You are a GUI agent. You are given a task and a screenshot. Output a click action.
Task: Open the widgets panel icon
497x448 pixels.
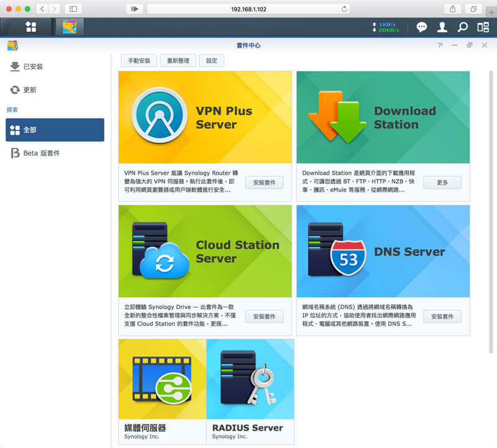coord(483,27)
